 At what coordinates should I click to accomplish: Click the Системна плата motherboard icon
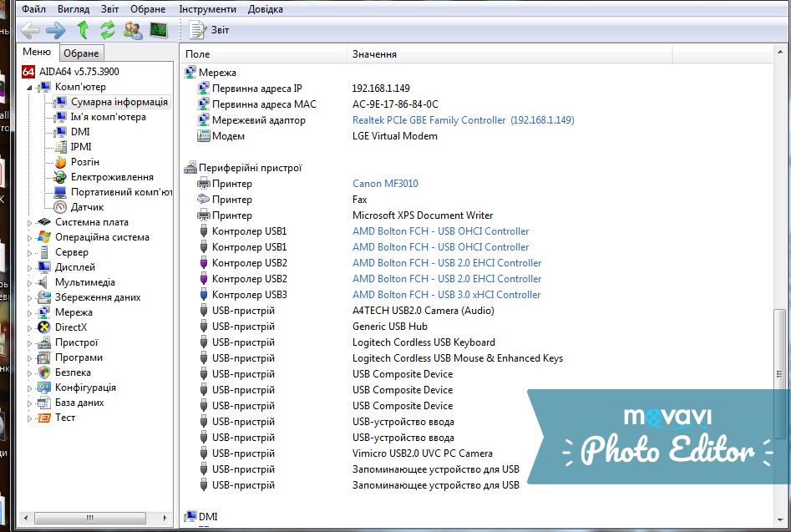44,222
